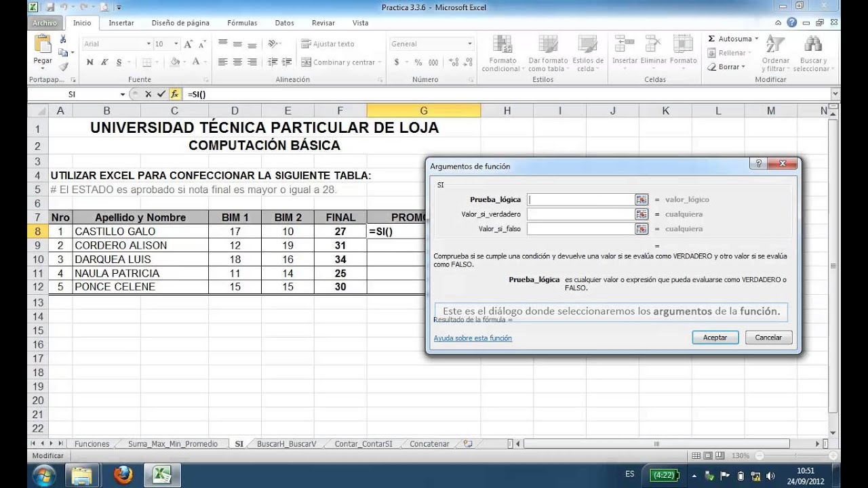Switch to Normal view in status bar

tap(696, 456)
